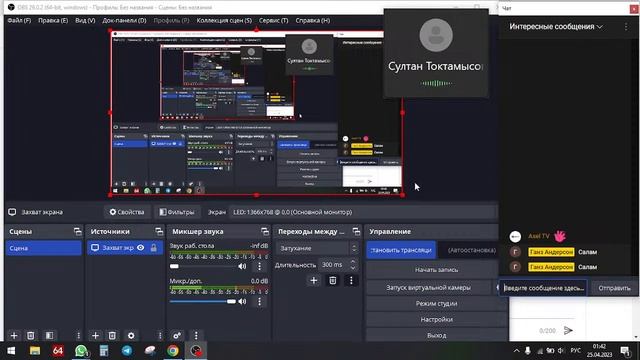
Task: Open chat options three-dot menu
Action: point(626,27)
